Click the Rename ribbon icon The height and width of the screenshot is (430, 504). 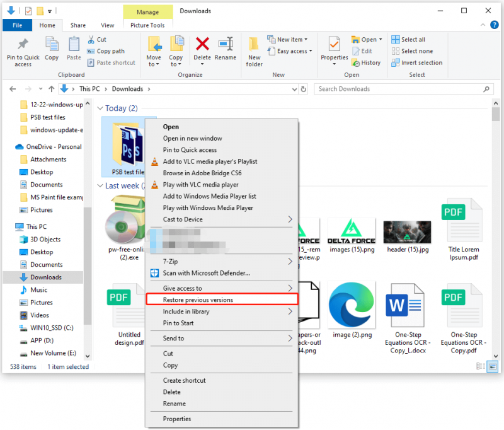[x=226, y=44]
